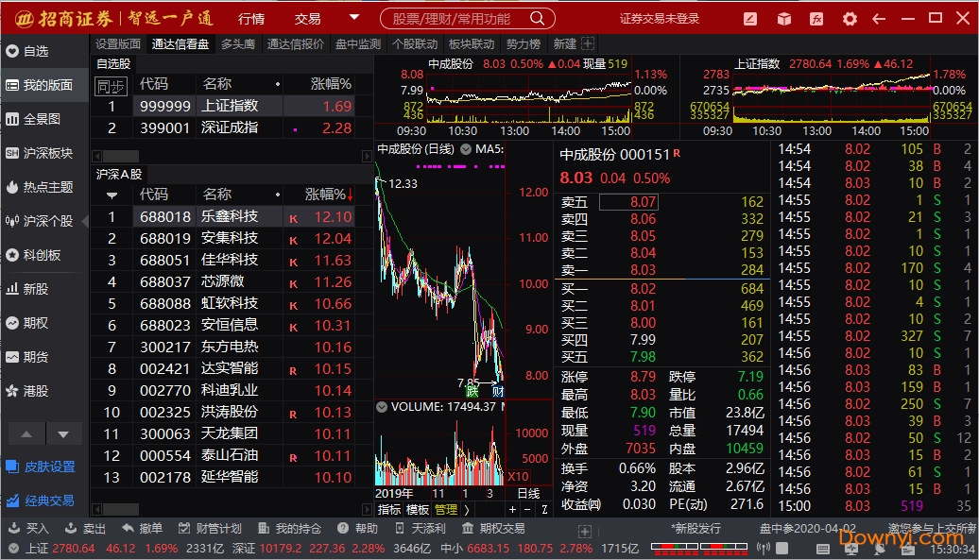Toggle the 涨幅% column sort order
The width and height of the screenshot is (979, 560).
coord(328,195)
